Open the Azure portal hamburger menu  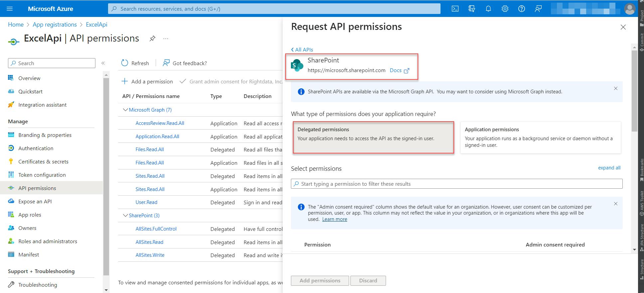click(10, 9)
